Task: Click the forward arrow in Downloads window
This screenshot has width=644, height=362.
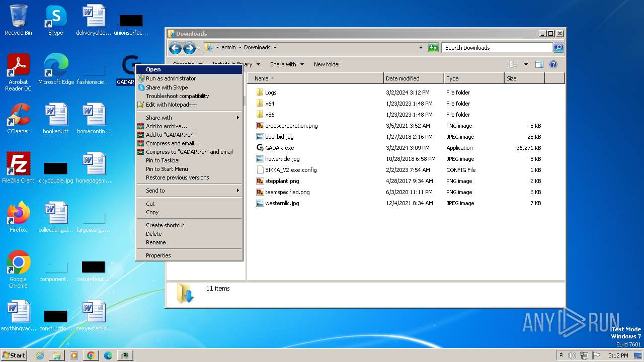Action: click(x=189, y=48)
